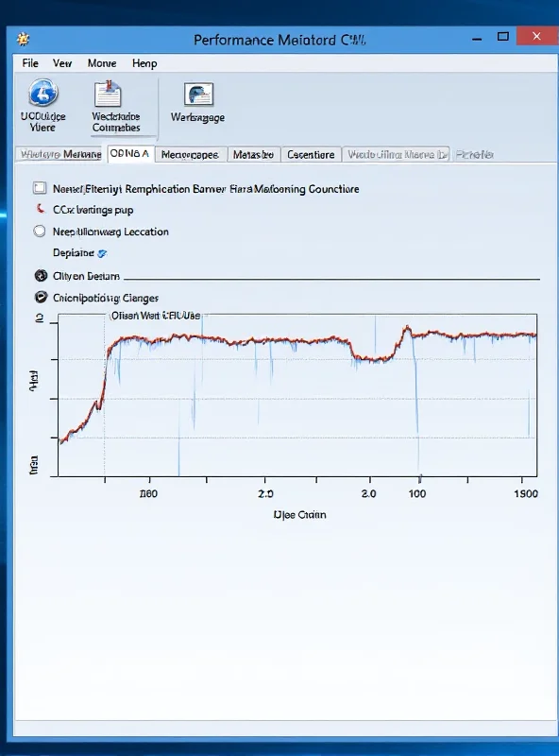Screen dimensions: 559x756
Task: Switch to the Wietsyre Mertane tab
Action: pos(60,154)
